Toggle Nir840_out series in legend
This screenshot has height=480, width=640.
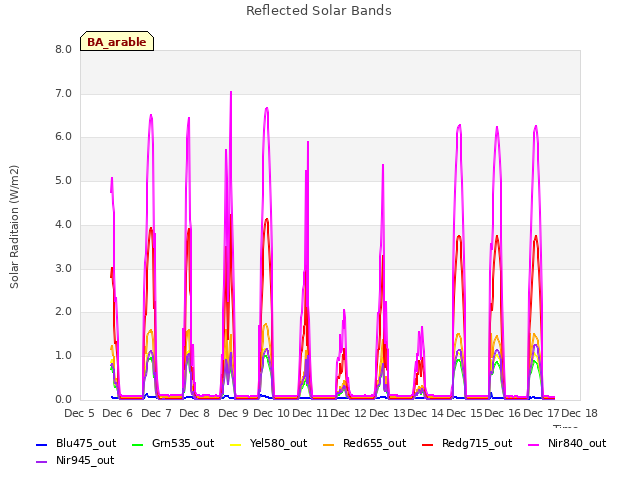567,444
